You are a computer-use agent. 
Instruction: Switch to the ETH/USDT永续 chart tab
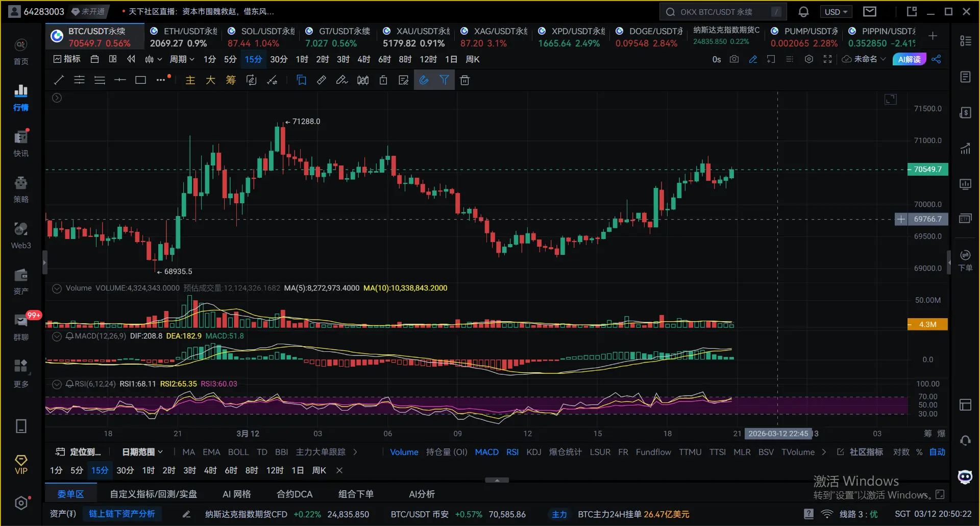pos(184,37)
